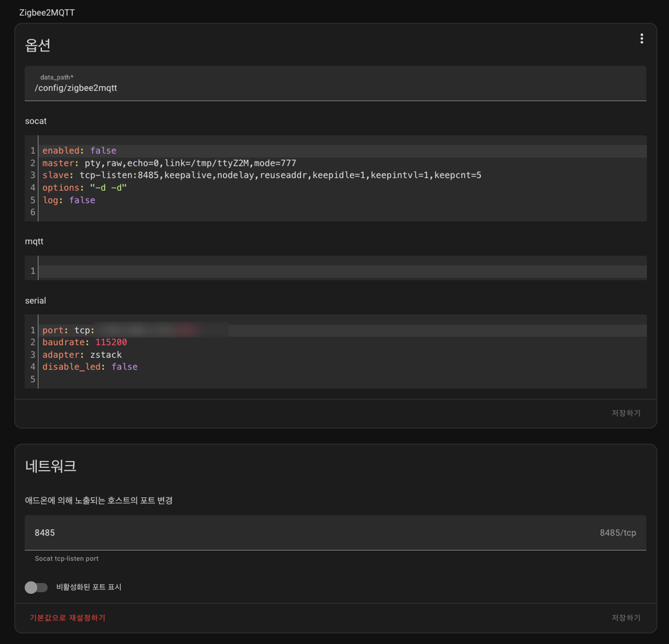This screenshot has width=669, height=644.
Task: Save network settings with 저장하기
Action: point(626,618)
